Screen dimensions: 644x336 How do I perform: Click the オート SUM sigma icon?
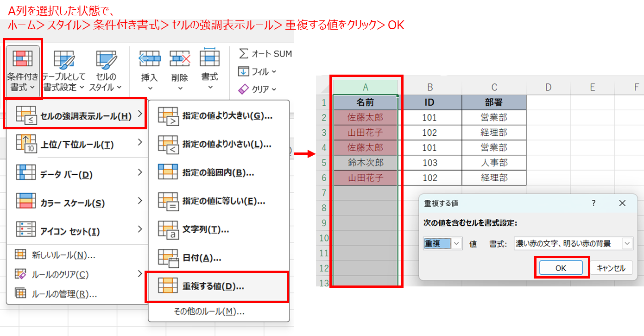pos(244,54)
